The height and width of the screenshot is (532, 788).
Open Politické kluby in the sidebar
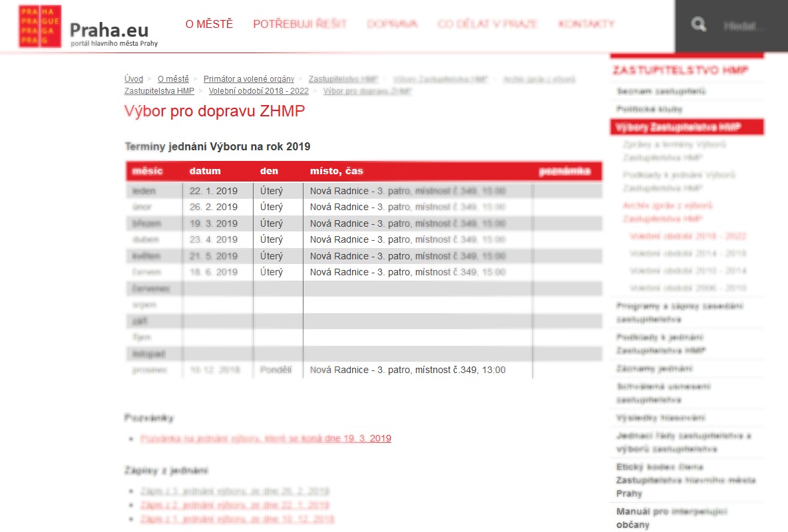[650, 109]
